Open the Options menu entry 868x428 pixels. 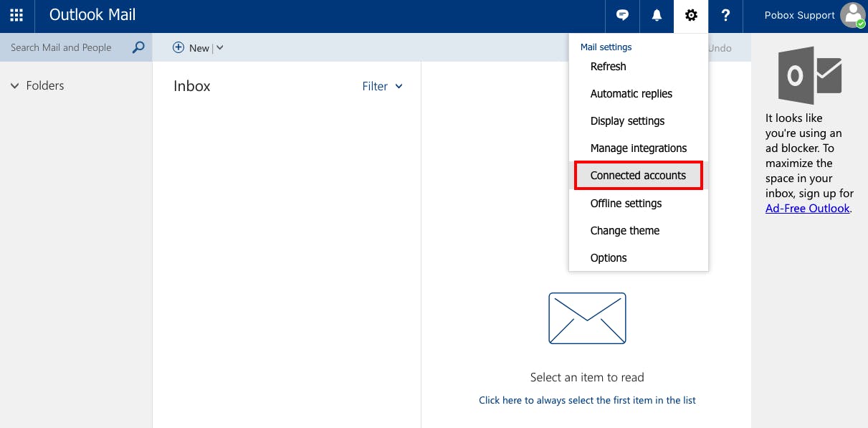609,257
